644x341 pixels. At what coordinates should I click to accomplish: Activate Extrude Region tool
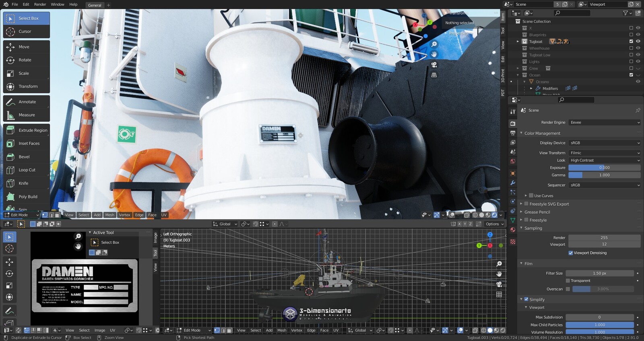click(x=27, y=130)
